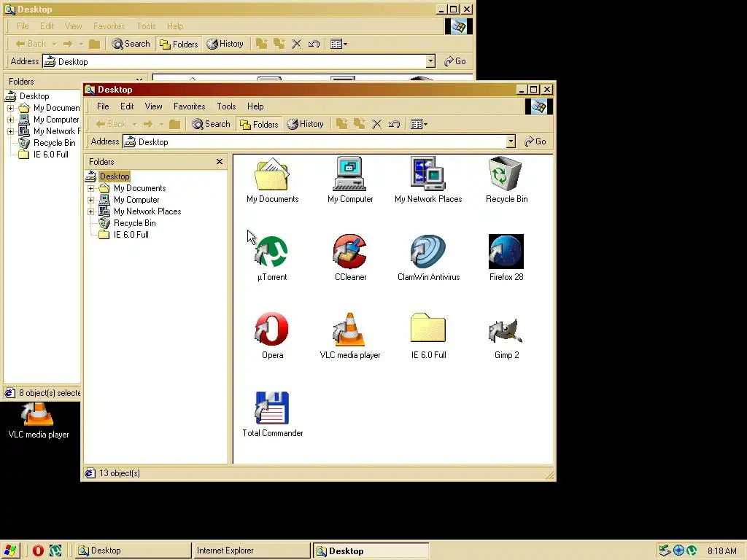
Task: Open Address bar dropdown in background window
Action: 430,61
